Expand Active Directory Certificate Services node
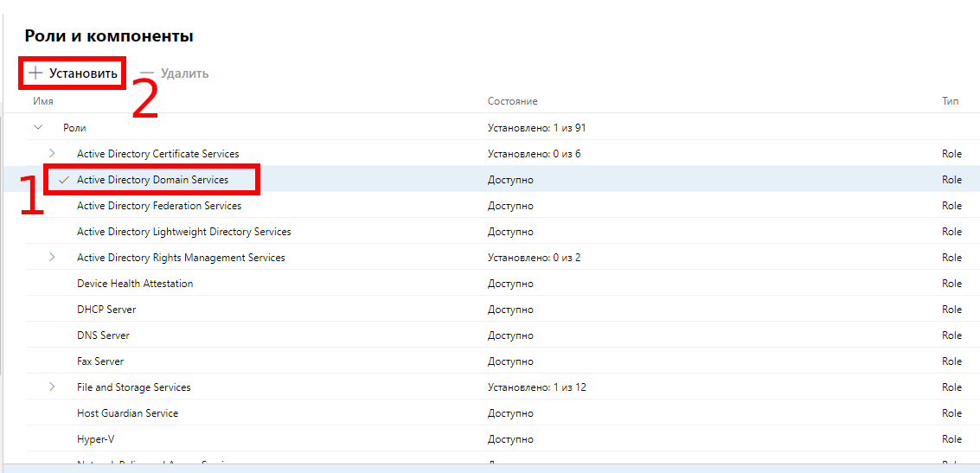Screen dimensions: 980x473 (52, 153)
